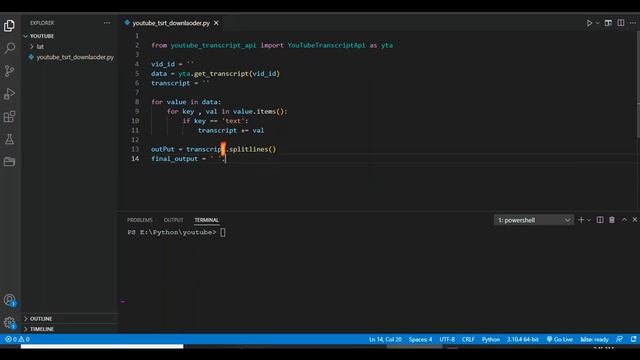Open the Explorer view in activity bar
Image resolution: width=640 pixels, height=360 pixels.
coord(9,26)
